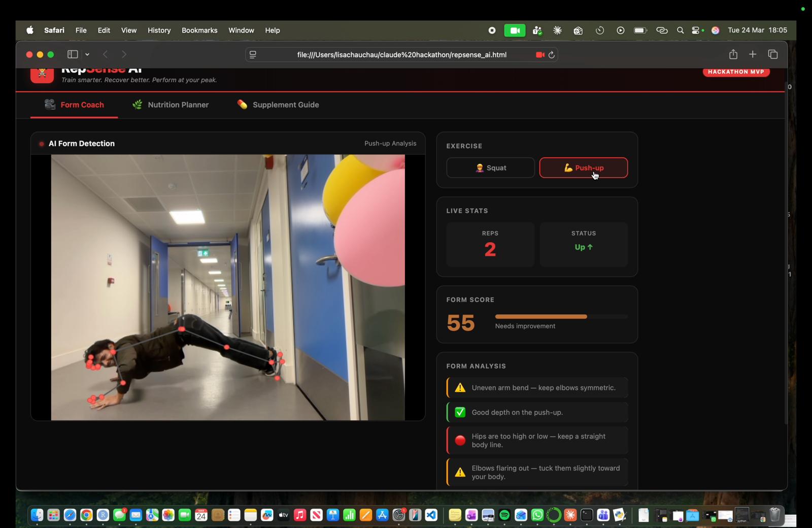Open Visual Studio Code from the dock
The image size is (812, 528).
[431, 515]
